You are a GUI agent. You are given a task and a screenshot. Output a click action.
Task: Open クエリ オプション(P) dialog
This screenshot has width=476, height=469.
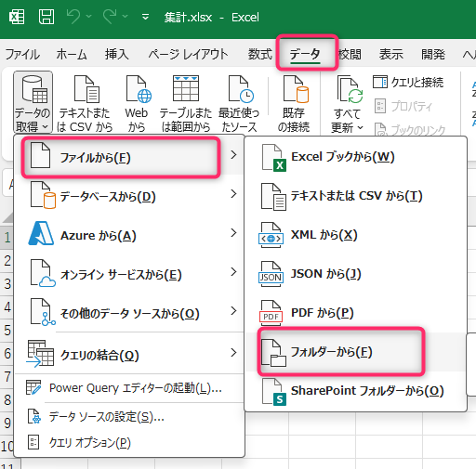(129, 442)
